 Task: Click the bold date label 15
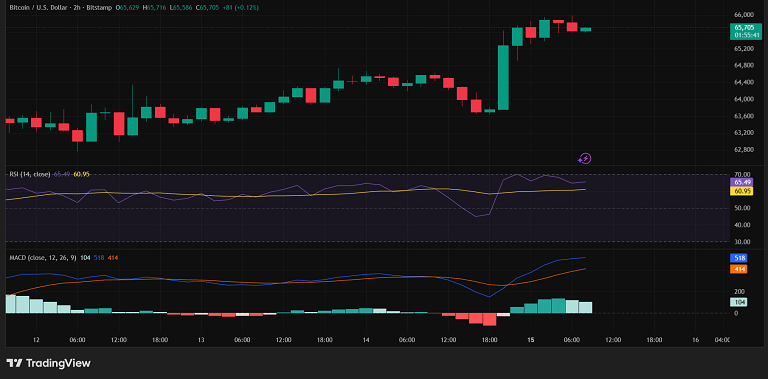[x=531, y=340]
